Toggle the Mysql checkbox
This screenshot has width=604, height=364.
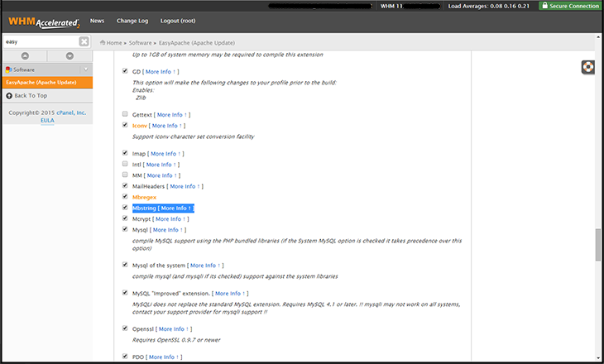[x=125, y=229]
